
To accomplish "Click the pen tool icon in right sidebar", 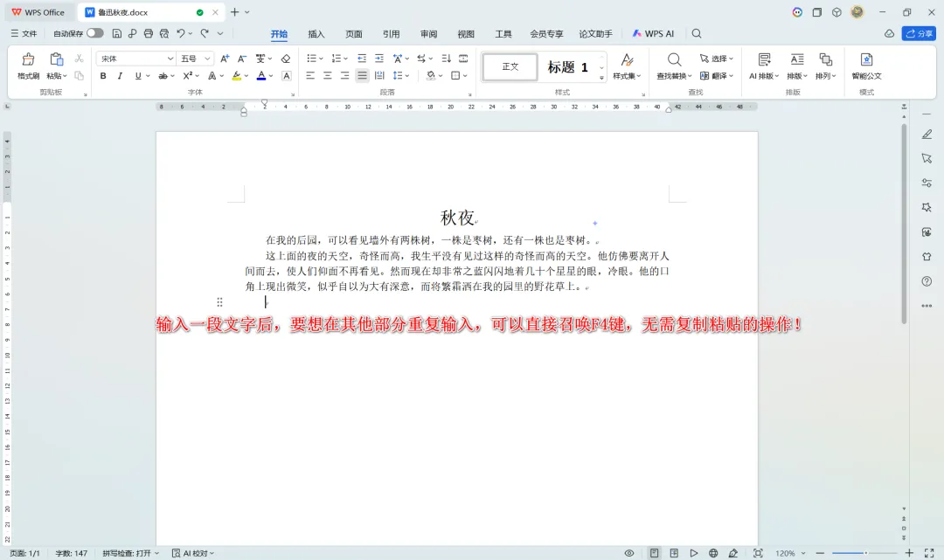I will tap(927, 135).
